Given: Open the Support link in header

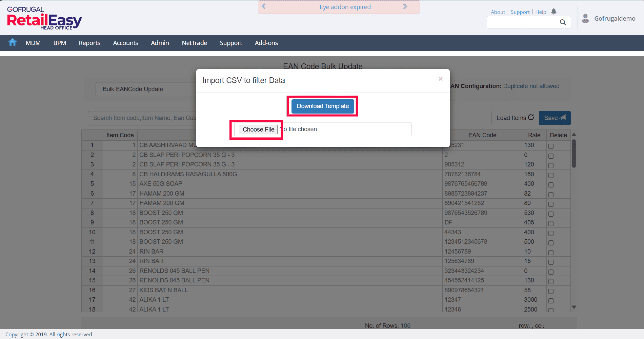Looking at the screenshot, I should [x=520, y=12].
